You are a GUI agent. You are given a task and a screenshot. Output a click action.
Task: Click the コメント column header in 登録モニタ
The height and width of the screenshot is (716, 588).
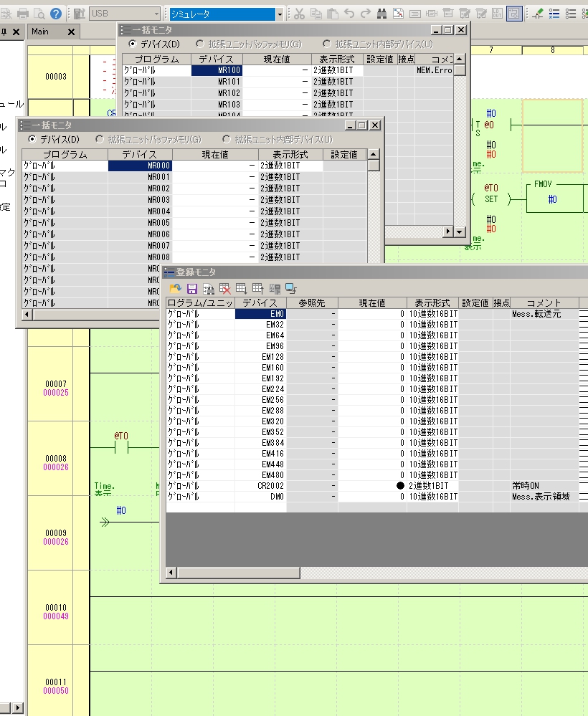pyautogui.click(x=544, y=302)
